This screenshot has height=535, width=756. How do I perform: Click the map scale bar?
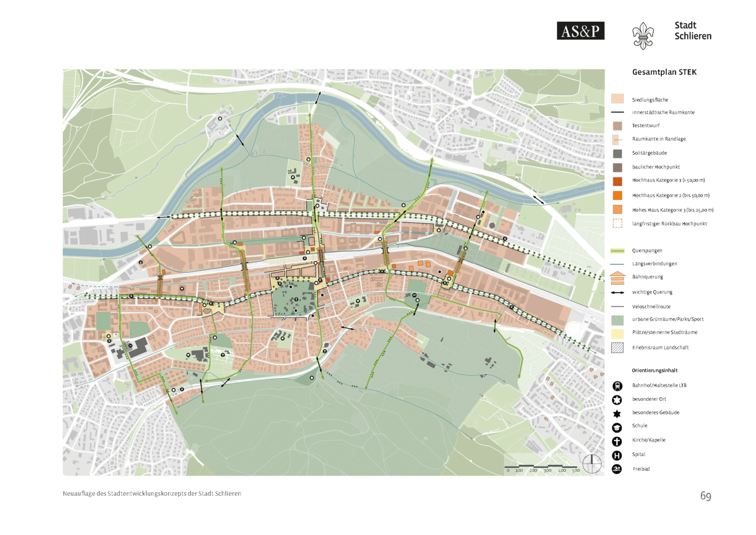(x=542, y=468)
